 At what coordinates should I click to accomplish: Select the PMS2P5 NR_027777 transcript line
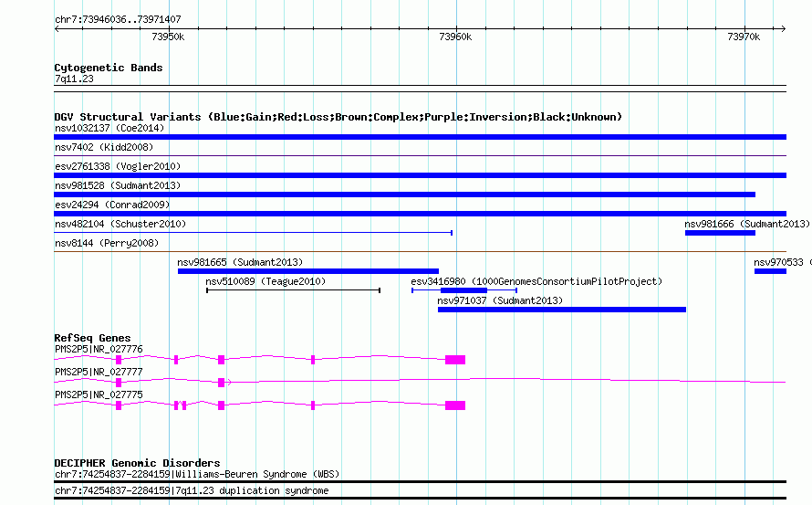[420, 382]
